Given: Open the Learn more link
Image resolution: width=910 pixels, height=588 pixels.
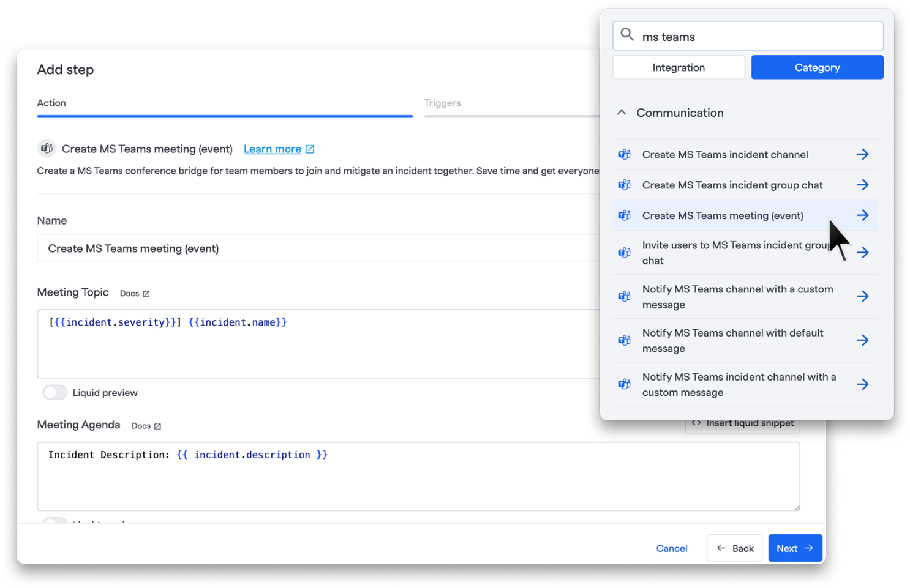Looking at the screenshot, I should pyautogui.click(x=273, y=149).
